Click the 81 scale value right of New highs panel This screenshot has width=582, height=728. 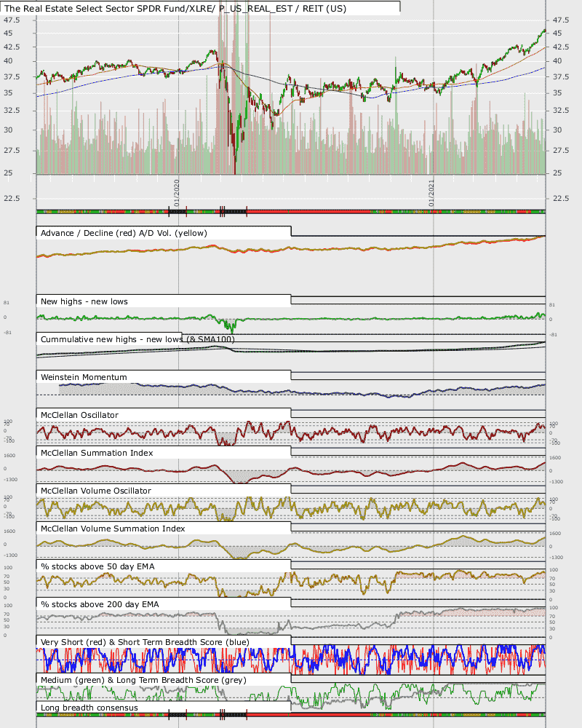[x=552, y=305]
